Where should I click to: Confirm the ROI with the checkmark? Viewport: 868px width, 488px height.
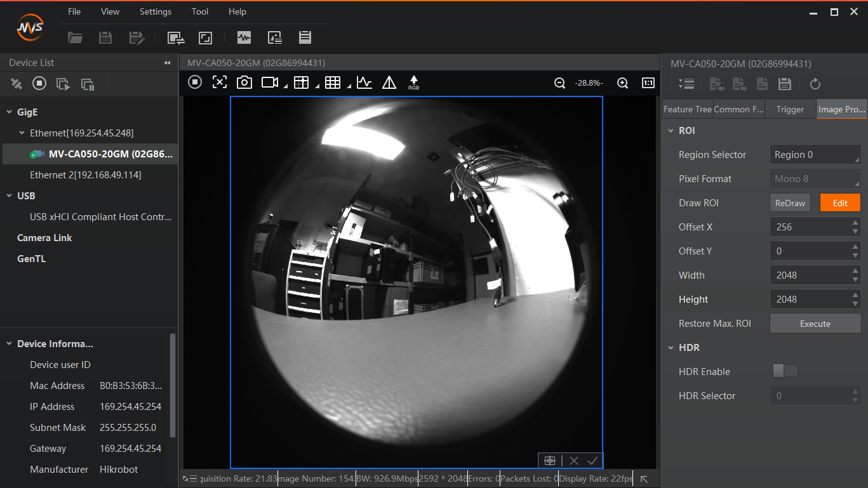(592, 460)
